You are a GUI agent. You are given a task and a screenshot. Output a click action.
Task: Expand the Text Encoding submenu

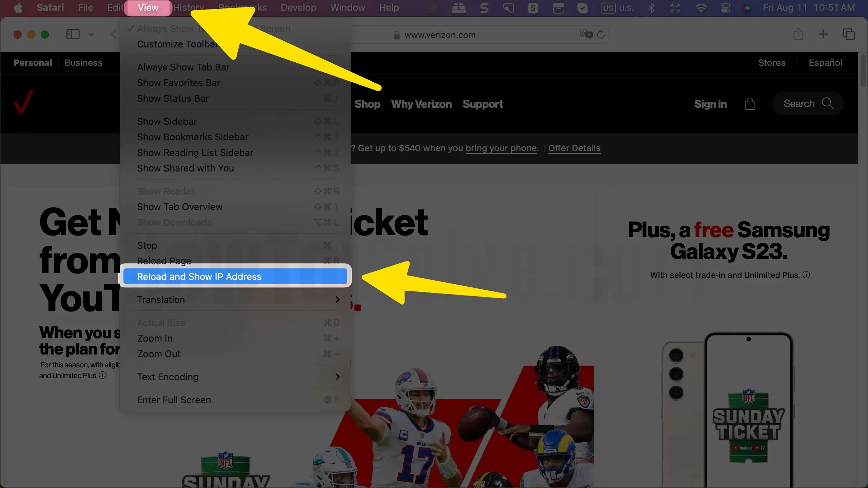(x=235, y=377)
